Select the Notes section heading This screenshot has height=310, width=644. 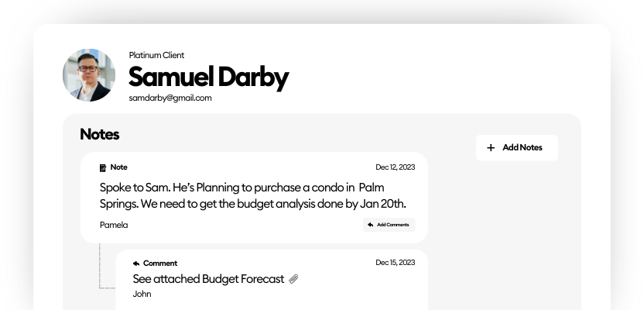(x=100, y=134)
